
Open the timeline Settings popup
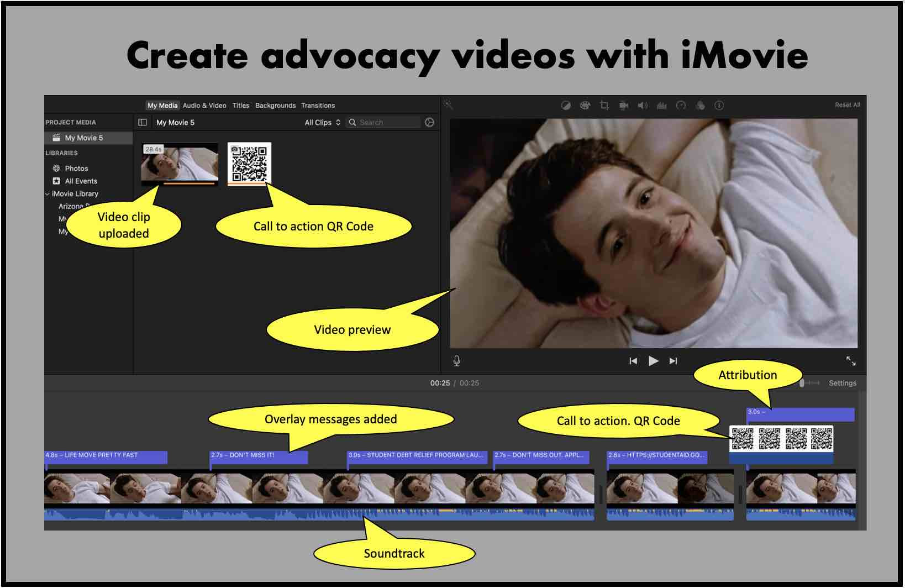tap(842, 383)
